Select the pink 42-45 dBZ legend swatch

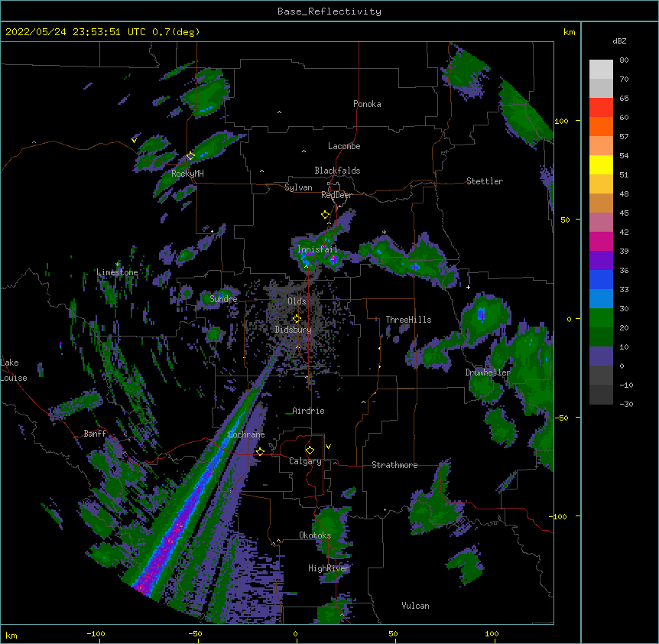click(x=601, y=223)
